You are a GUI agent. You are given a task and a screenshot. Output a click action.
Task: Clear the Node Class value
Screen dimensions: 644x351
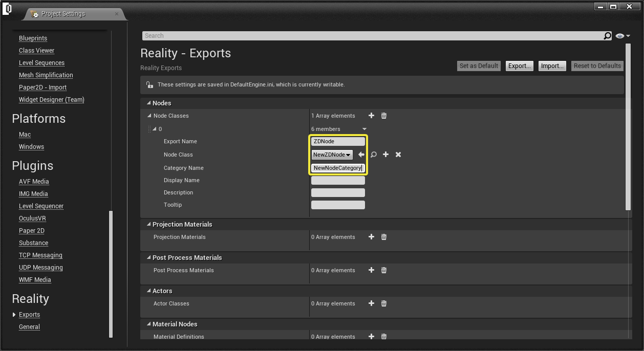click(398, 155)
